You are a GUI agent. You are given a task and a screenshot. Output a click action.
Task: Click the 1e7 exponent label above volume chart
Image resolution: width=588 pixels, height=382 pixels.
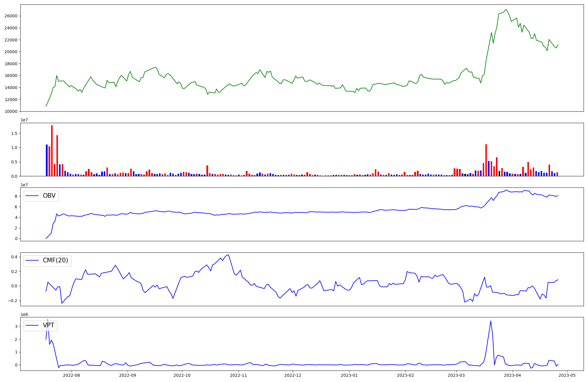click(x=24, y=120)
